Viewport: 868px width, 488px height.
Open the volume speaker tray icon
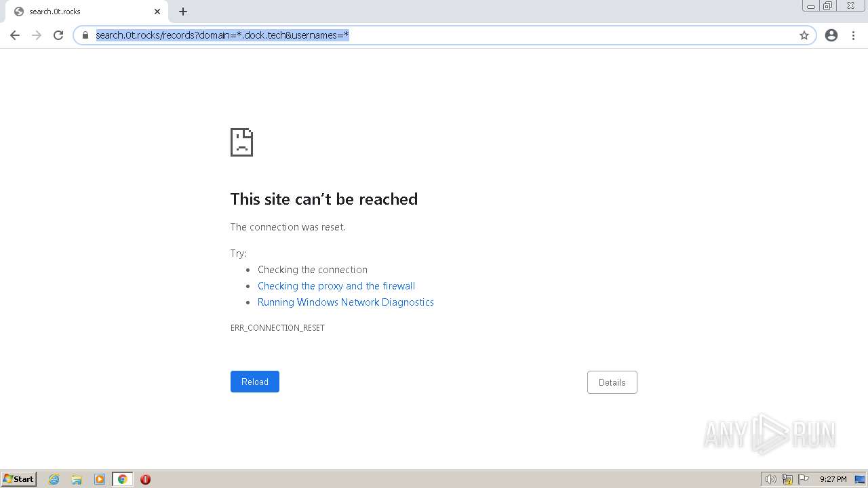tap(770, 479)
